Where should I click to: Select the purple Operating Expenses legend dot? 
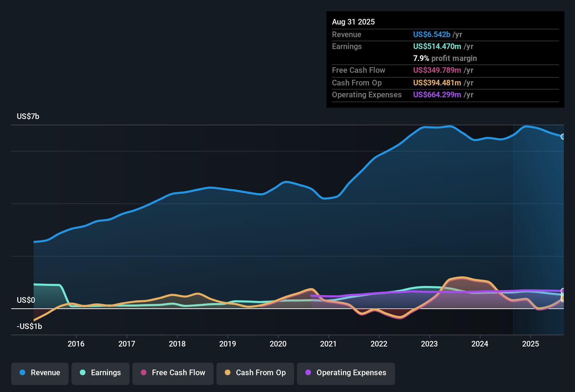tap(309, 373)
